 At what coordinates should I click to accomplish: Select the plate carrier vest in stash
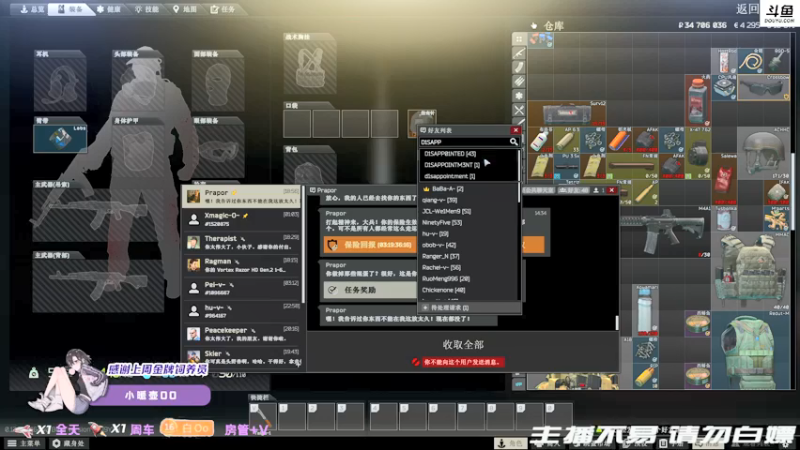pos(751,271)
